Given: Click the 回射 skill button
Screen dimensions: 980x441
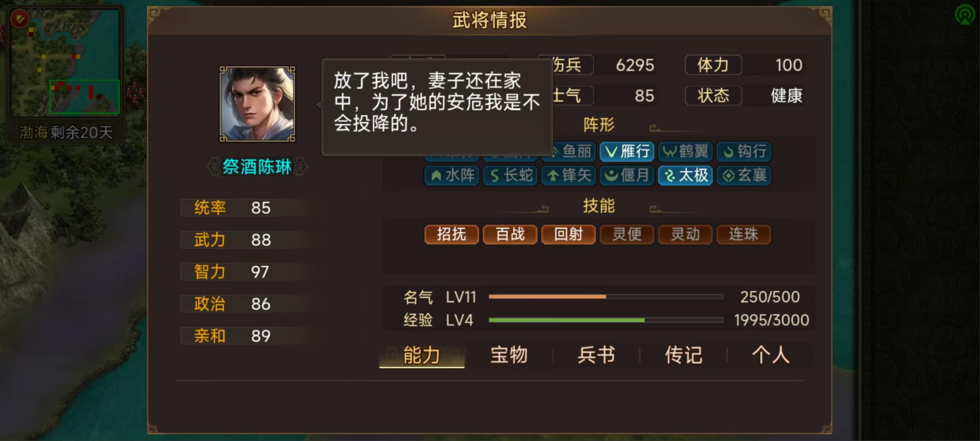Looking at the screenshot, I should point(568,234).
